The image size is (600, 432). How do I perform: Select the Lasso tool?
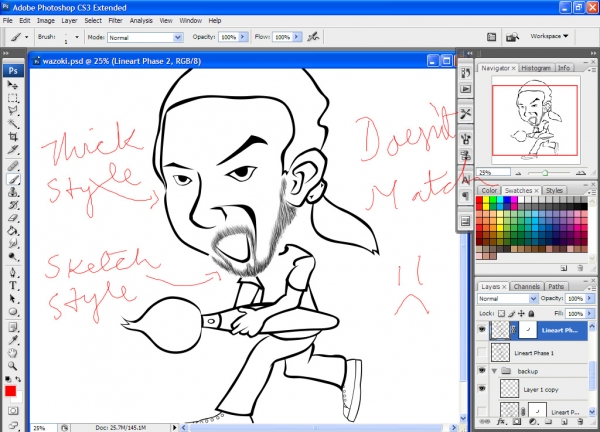click(13, 111)
